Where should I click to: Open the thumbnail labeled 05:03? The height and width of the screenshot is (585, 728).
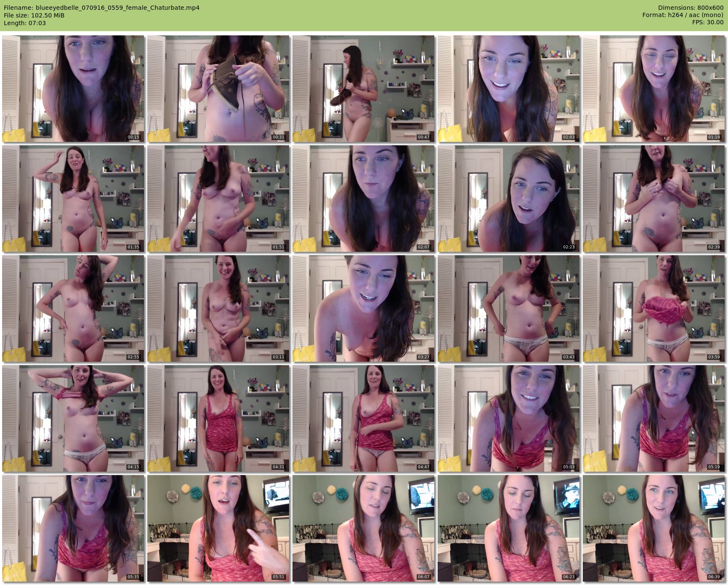[x=509, y=418]
